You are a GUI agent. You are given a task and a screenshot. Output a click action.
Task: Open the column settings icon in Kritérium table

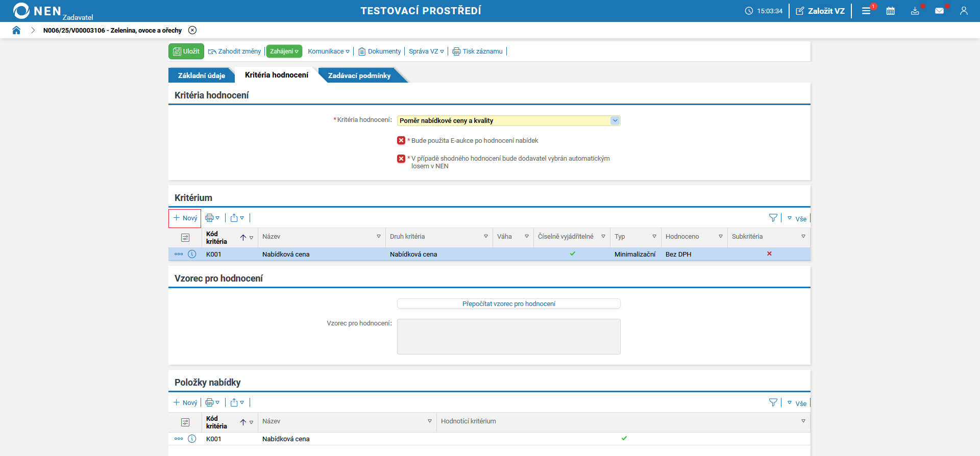(185, 238)
